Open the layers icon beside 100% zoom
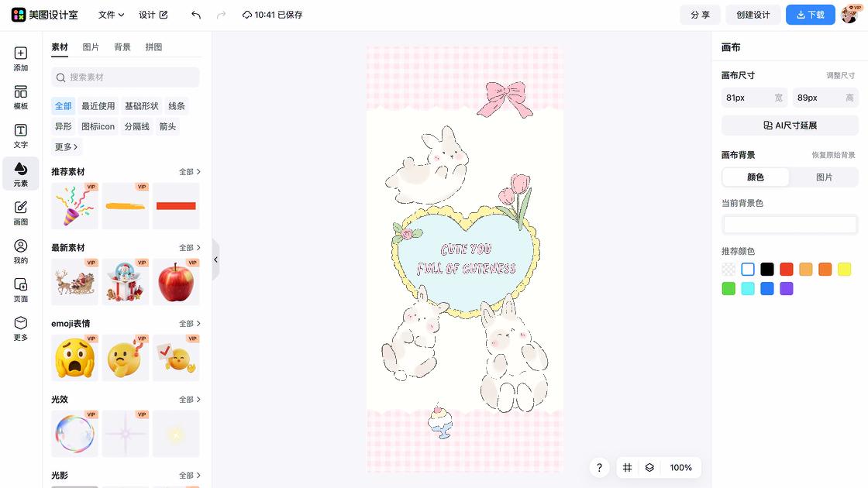The image size is (868, 488). (x=649, y=468)
